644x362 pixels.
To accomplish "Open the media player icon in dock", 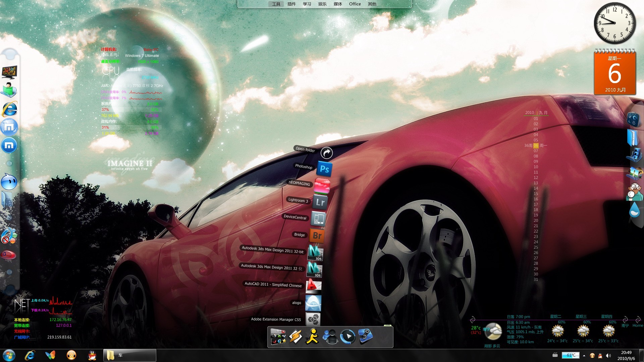I will (x=347, y=337).
